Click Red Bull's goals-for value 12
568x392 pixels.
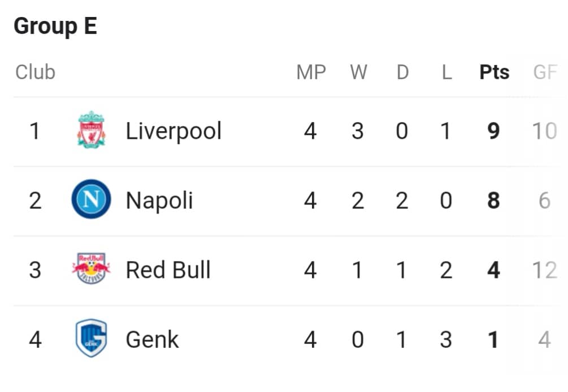pyautogui.click(x=545, y=270)
